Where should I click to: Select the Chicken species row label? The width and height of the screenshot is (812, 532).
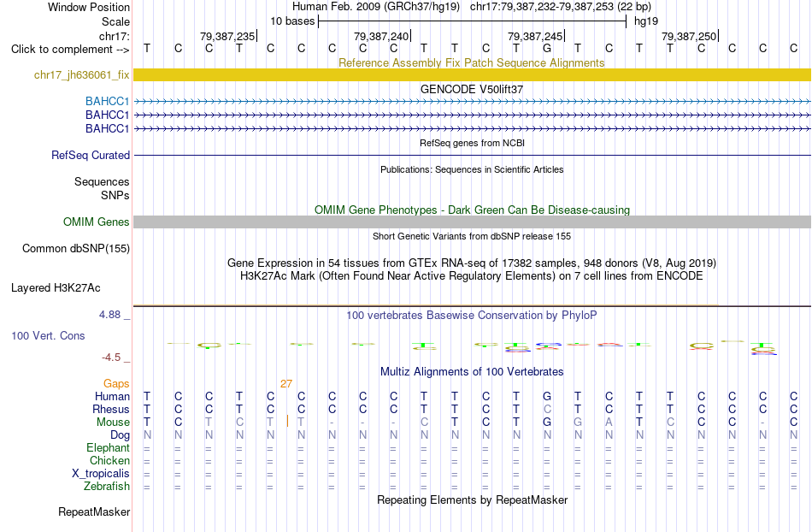109,460
